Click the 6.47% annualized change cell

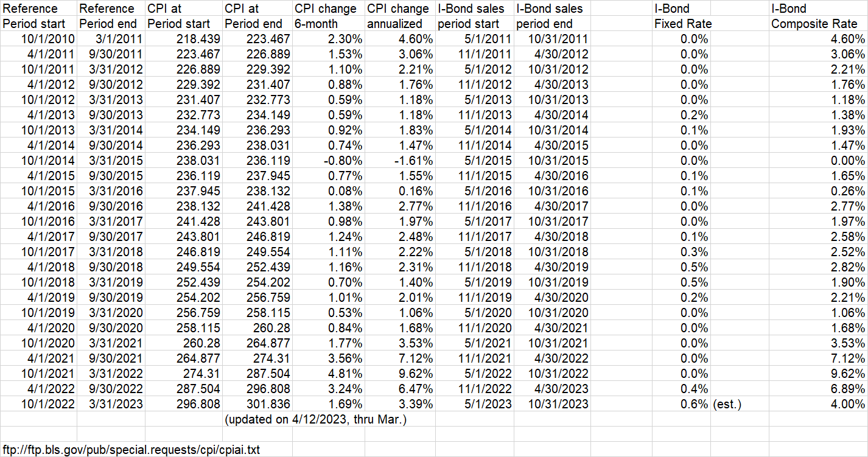click(401, 389)
